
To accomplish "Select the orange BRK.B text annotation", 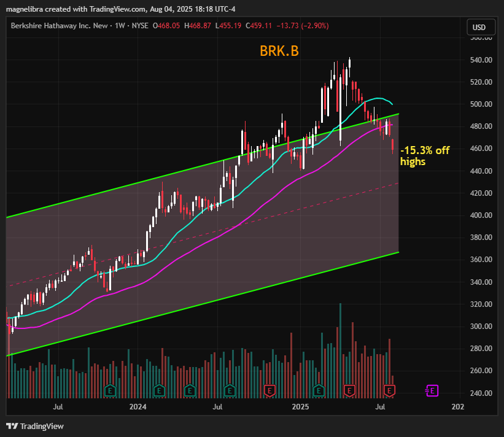I will (x=279, y=51).
